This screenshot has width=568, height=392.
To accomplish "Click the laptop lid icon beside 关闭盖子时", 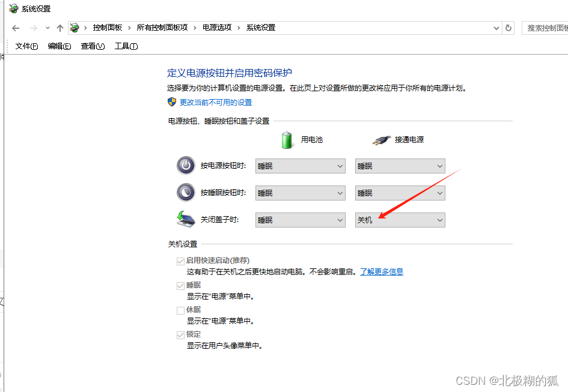I will tap(186, 219).
